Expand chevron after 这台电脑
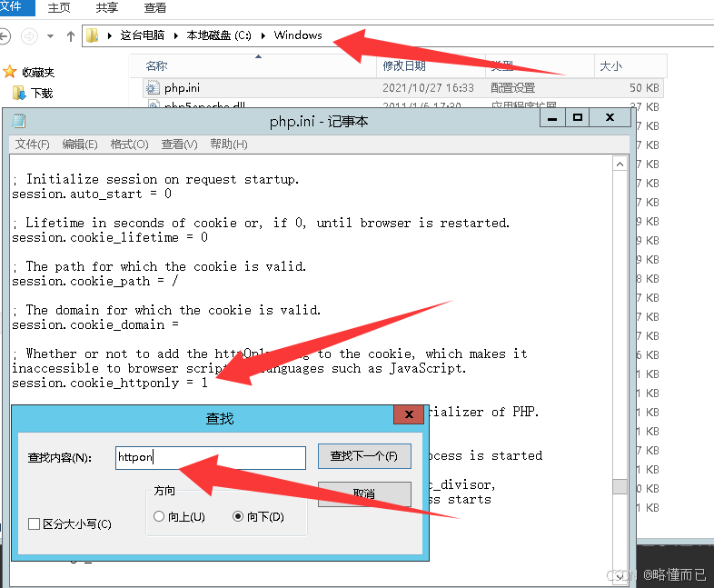Image resolution: width=714 pixels, height=588 pixels. pyautogui.click(x=175, y=35)
